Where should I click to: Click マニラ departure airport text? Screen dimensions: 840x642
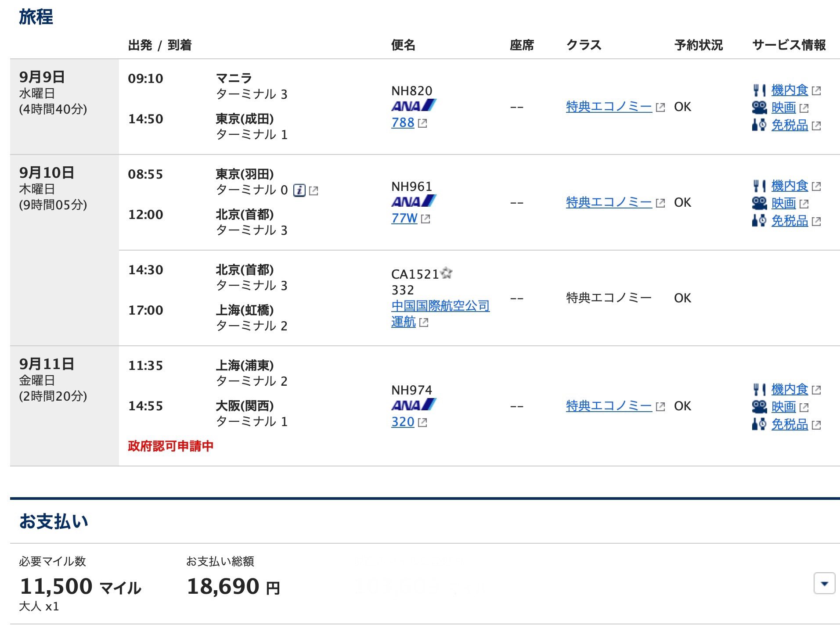coord(234,79)
